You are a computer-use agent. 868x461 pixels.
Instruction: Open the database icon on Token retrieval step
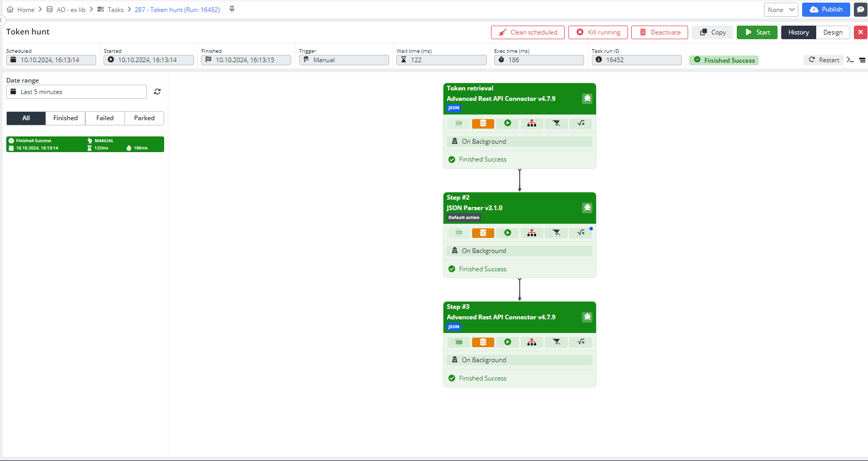483,123
